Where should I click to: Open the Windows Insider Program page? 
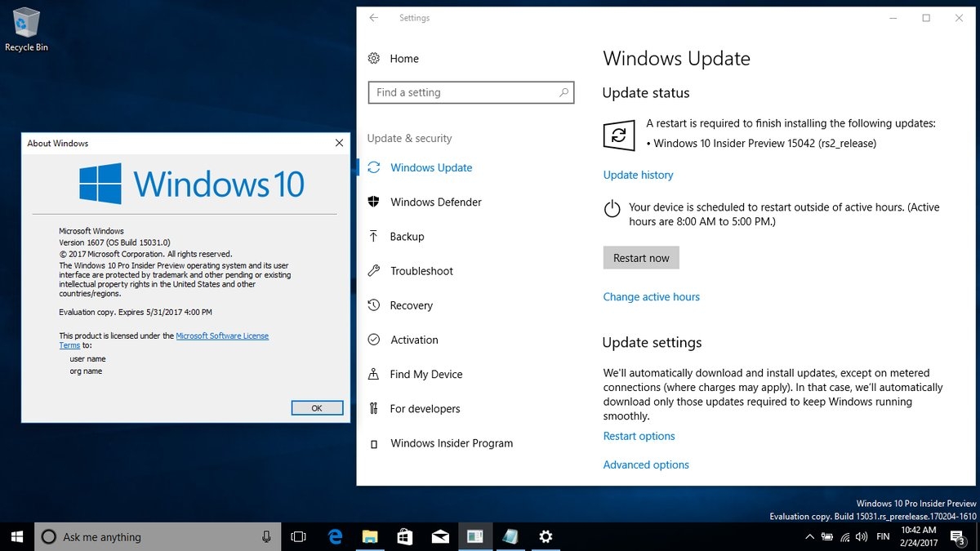coord(452,443)
